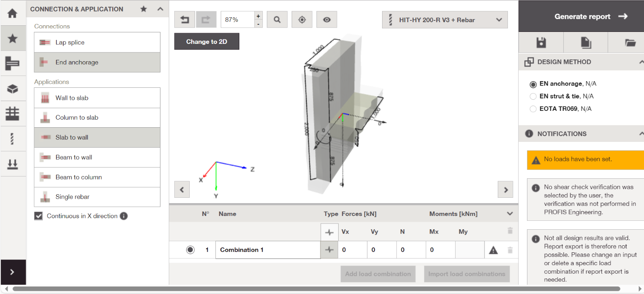Open the Home icon in sidebar

12,13
